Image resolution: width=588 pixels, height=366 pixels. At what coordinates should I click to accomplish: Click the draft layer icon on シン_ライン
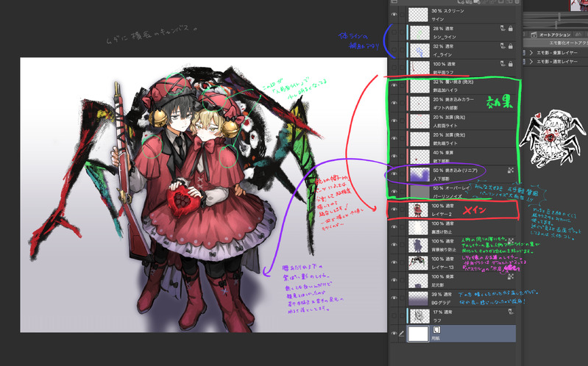coord(503,29)
